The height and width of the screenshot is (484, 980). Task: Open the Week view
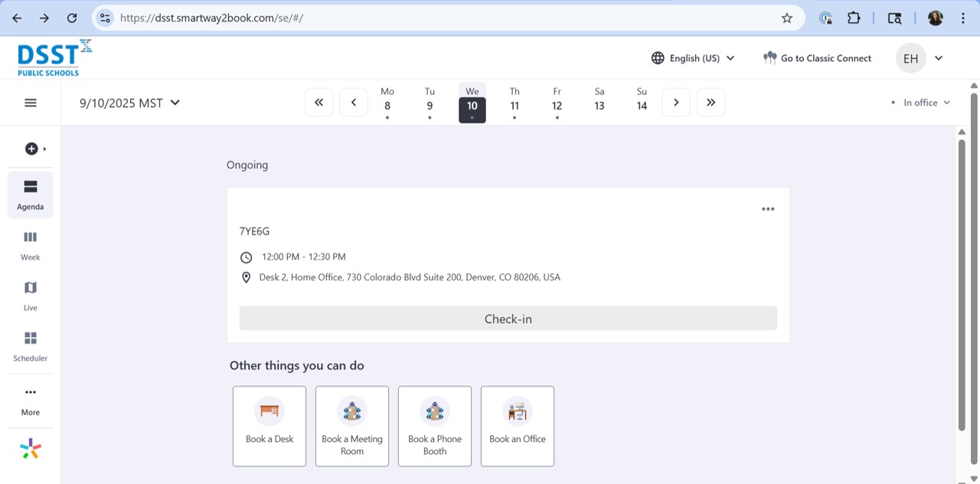[x=31, y=246]
